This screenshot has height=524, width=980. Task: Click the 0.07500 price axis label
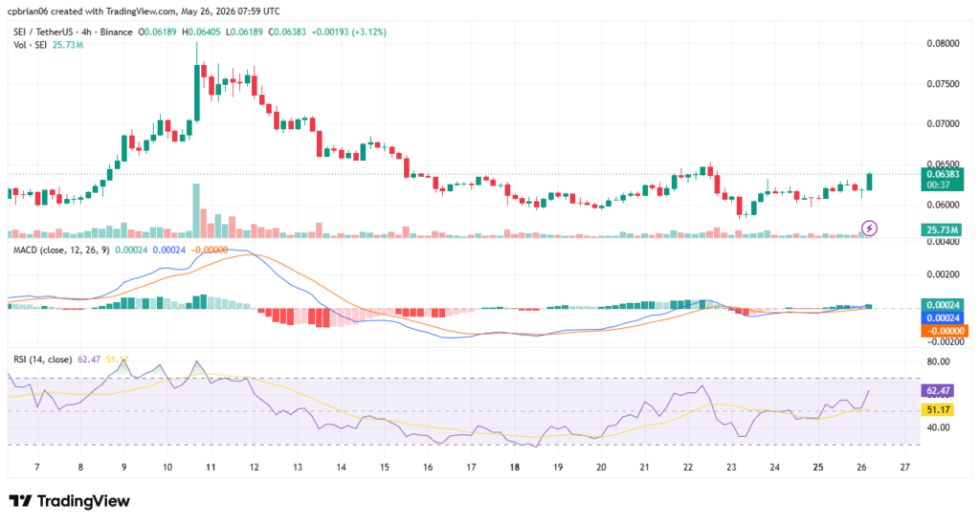coord(943,84)
